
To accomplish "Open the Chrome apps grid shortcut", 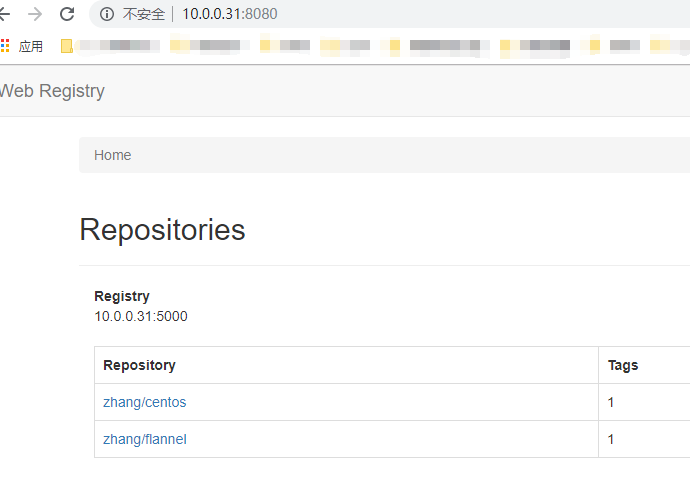I will coord(5,46).
